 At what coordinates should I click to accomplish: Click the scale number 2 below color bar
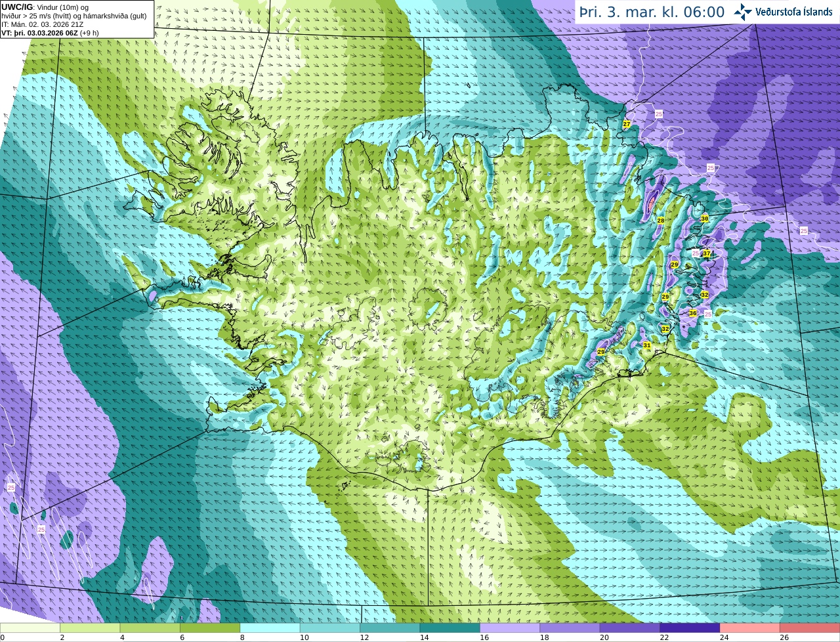click(x=62, y=637)
